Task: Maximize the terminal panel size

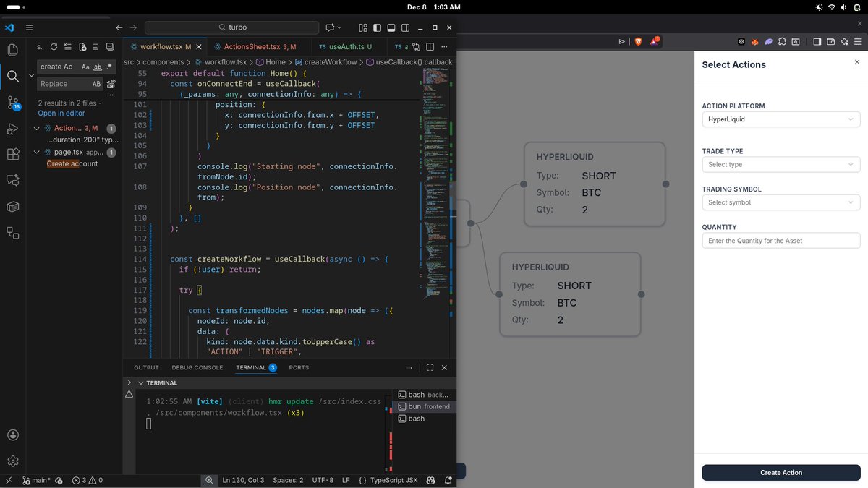Action: (430, 367)
